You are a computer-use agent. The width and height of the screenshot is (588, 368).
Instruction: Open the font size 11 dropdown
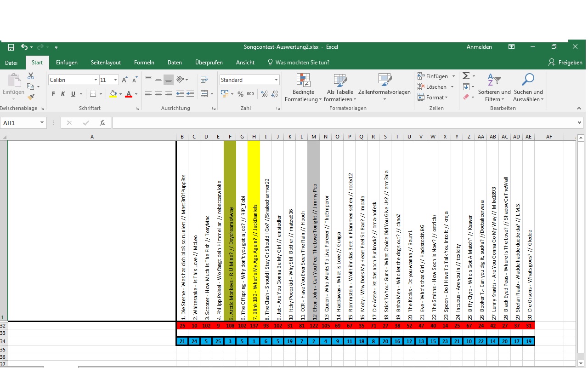point(115,80)
